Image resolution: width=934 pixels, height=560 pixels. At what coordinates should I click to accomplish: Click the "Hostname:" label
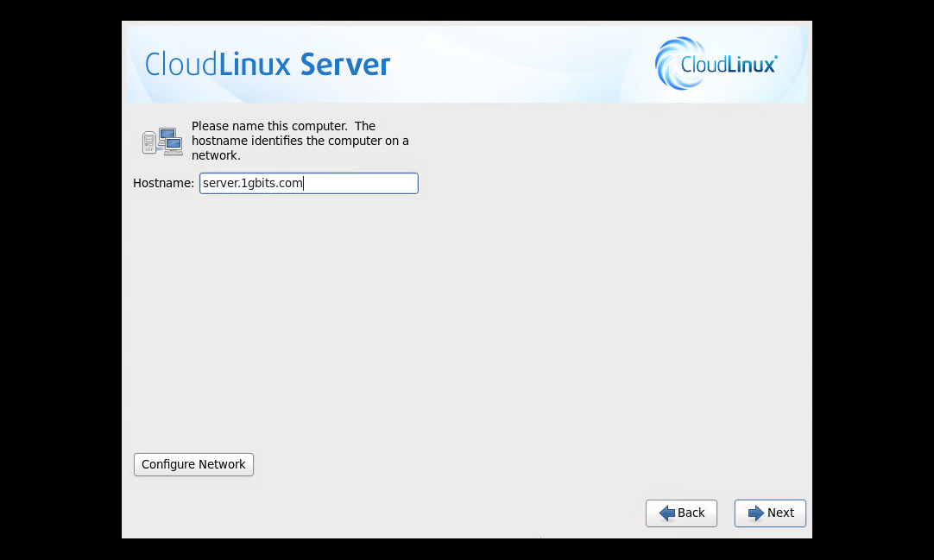point(163,183)
